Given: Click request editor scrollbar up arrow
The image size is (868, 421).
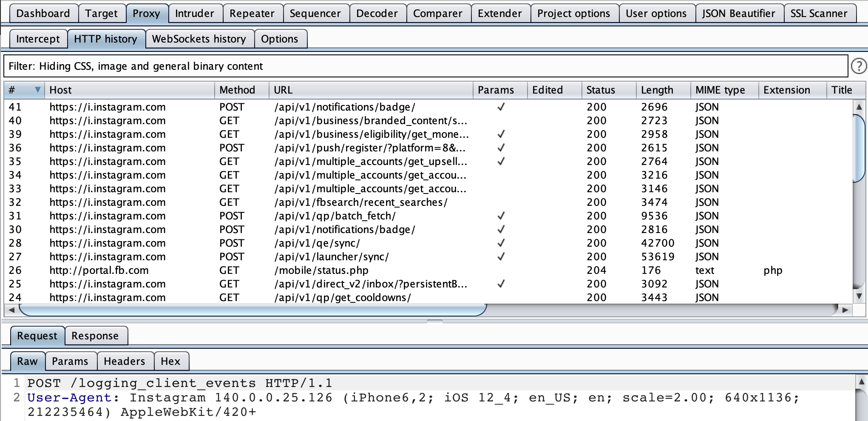Looking at the screenshot, I should pyautogui.click(x=861, y=381).
